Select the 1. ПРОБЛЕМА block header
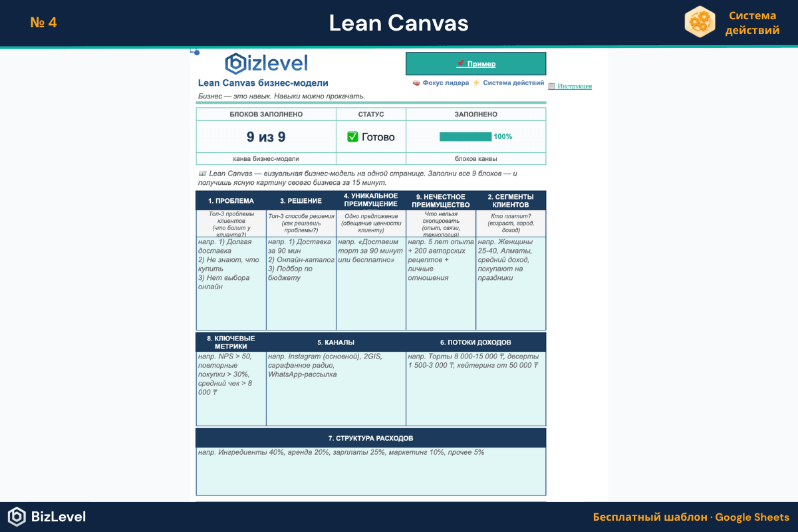This screenshot has height=532, width=798. [x=230, y=199]
